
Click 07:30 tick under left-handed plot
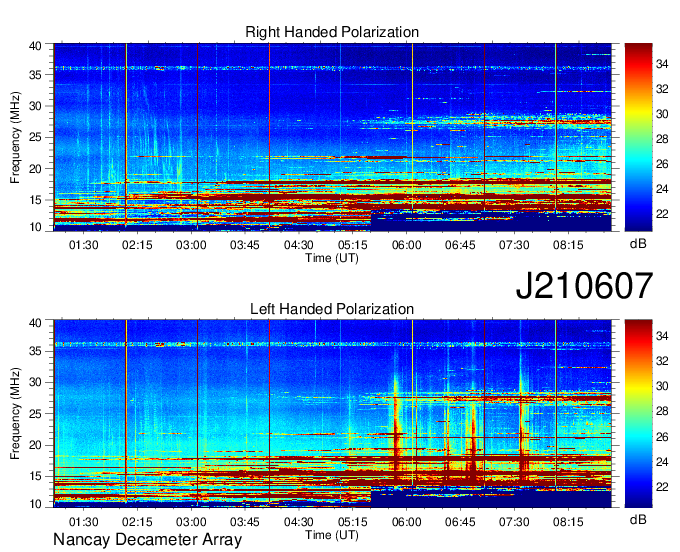click(x=514, y=522)
